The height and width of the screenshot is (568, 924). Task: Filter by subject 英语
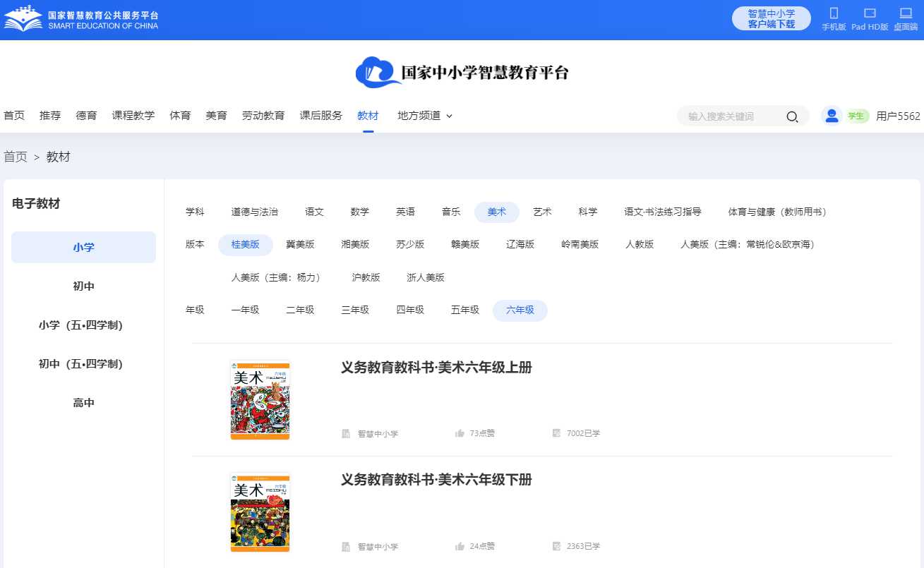[x=406, y=212]
